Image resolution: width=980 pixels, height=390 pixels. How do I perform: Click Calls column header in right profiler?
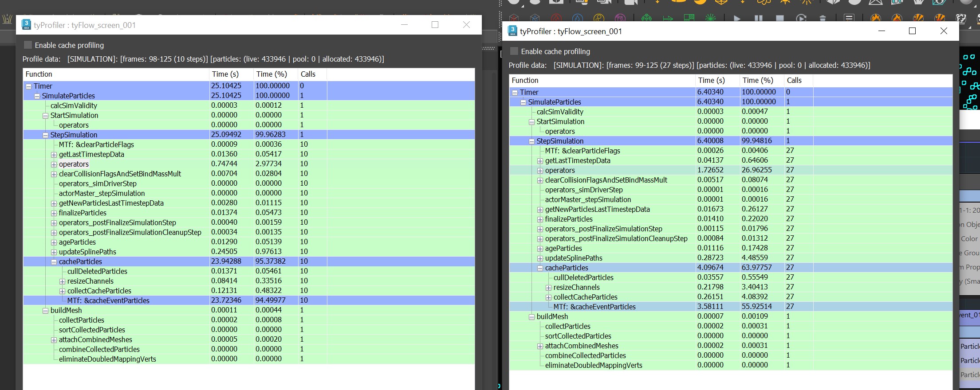(x=794, y=80)
